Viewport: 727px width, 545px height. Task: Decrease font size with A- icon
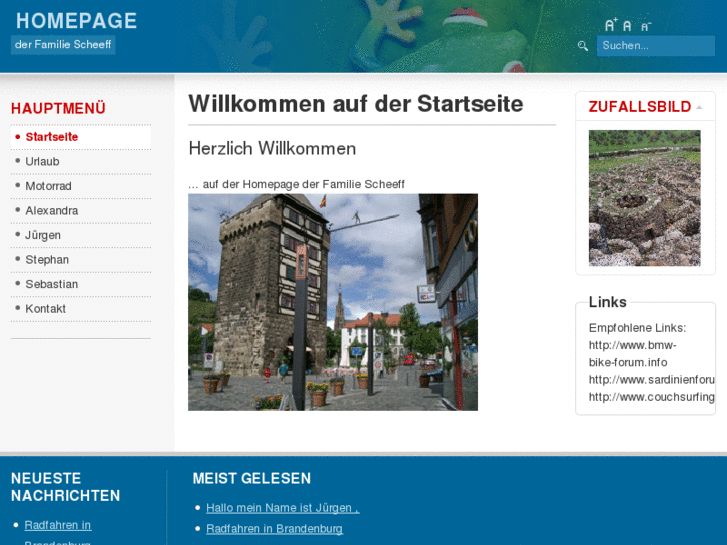tap(646, 26)
